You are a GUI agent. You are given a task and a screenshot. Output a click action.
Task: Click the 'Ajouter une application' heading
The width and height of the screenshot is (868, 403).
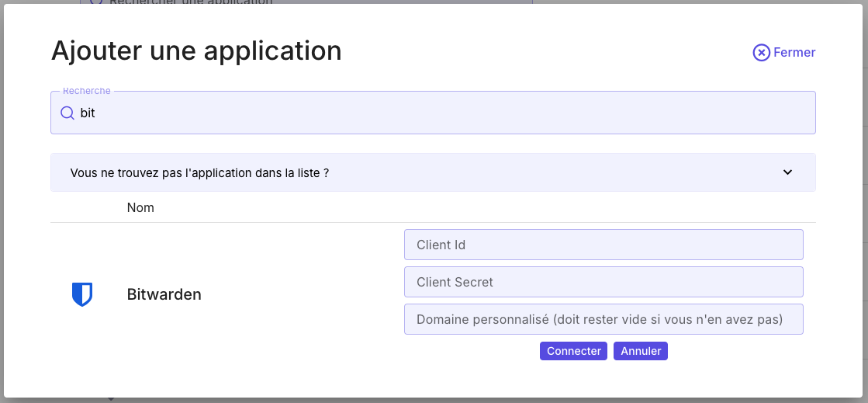pos(196,50)
